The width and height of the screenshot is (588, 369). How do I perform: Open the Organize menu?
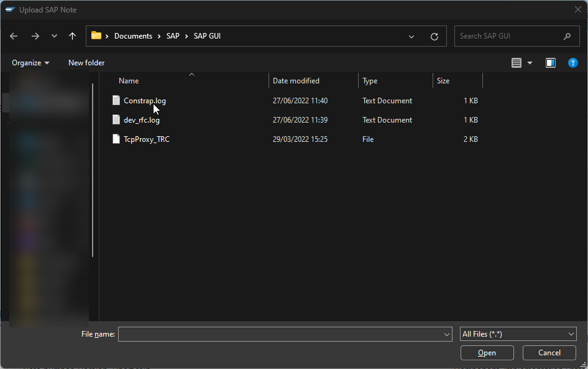click(x=30, y=63)
